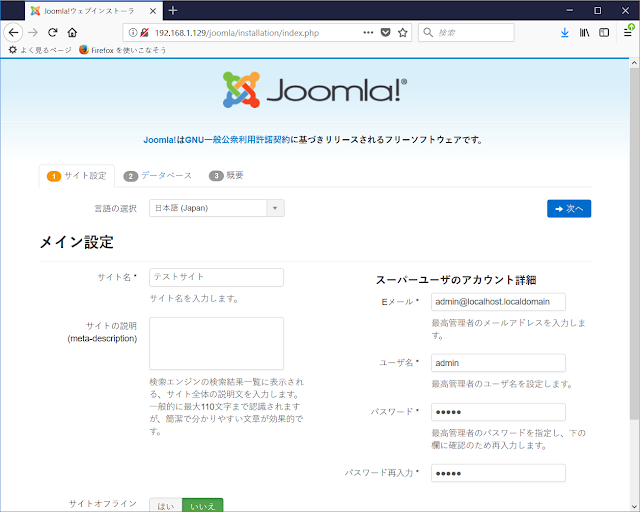Viewport: 640px width, 512px height.
Task: Click the パスワード input field
Action: (x=498, y=412)
